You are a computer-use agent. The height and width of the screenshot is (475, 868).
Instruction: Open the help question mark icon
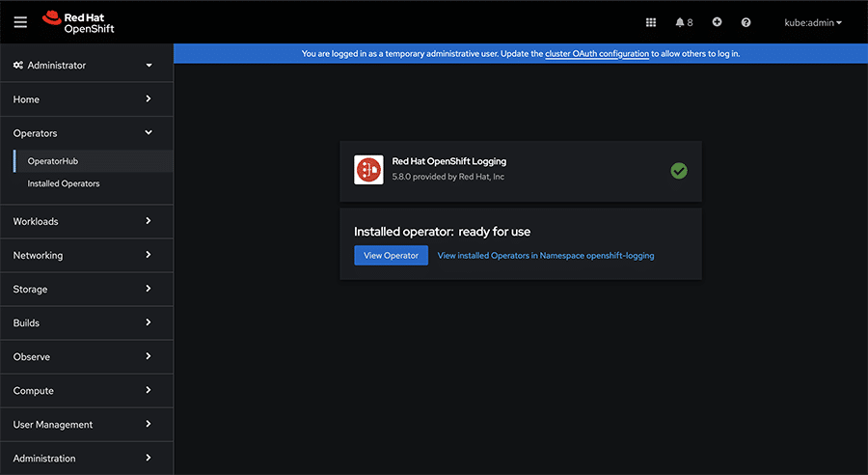click(x=746, y=22)
